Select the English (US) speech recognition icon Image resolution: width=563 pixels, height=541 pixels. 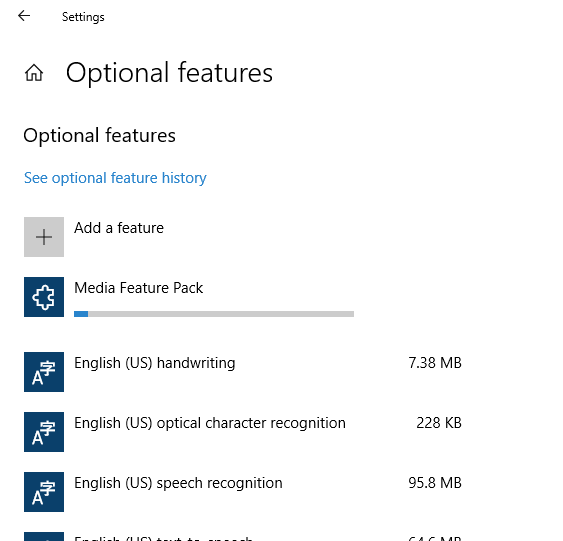click(44, 492)
